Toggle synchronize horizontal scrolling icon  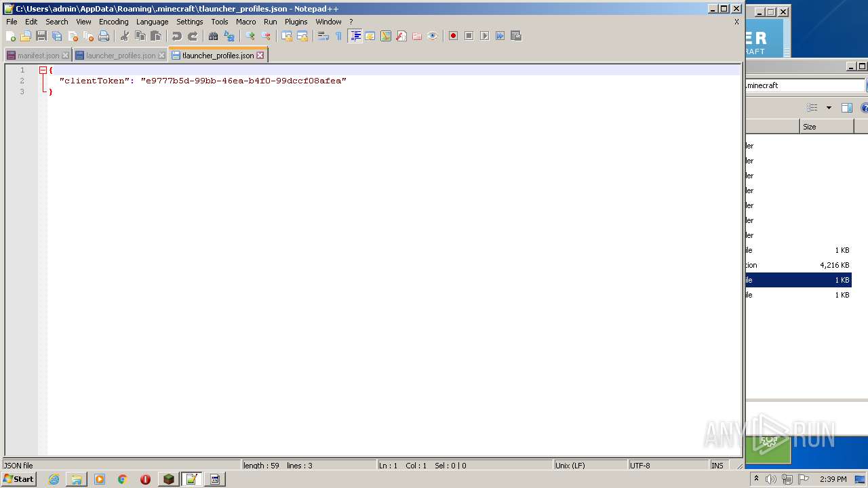click(x=302, y=36)
